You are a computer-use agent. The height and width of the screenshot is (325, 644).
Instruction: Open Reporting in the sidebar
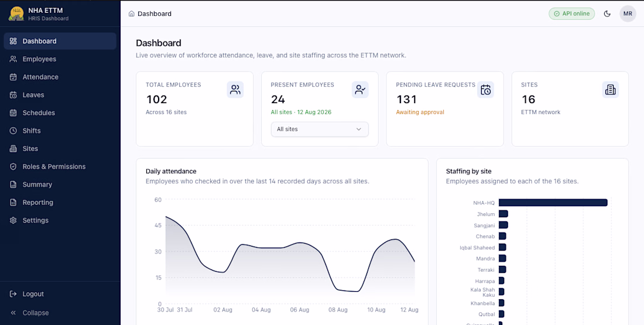[x=60, y=203]
